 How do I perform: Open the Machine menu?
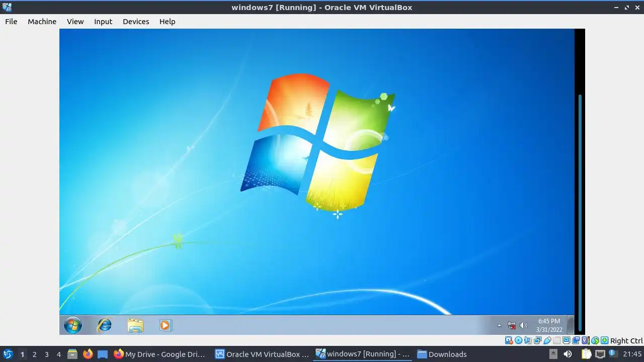[42, 22]
